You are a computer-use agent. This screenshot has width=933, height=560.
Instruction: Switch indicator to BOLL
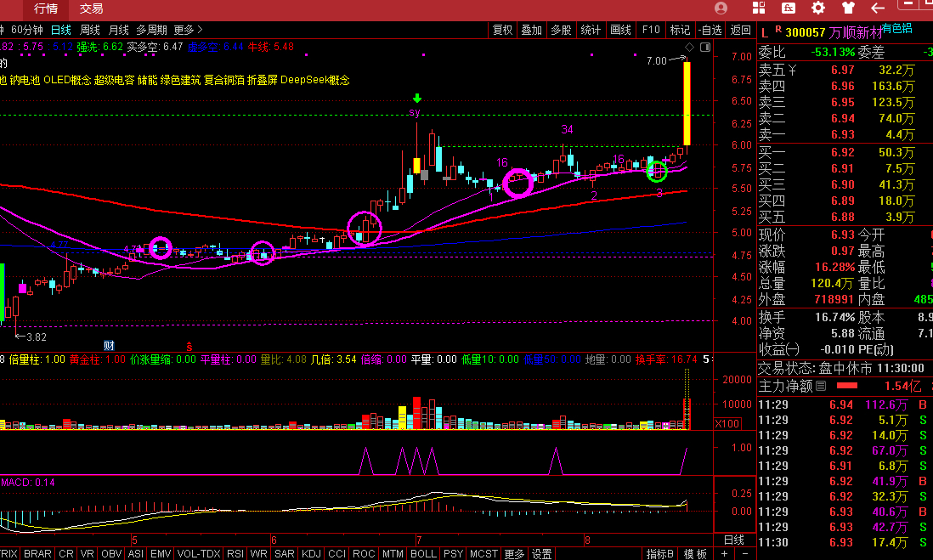(x=424, y=553)
